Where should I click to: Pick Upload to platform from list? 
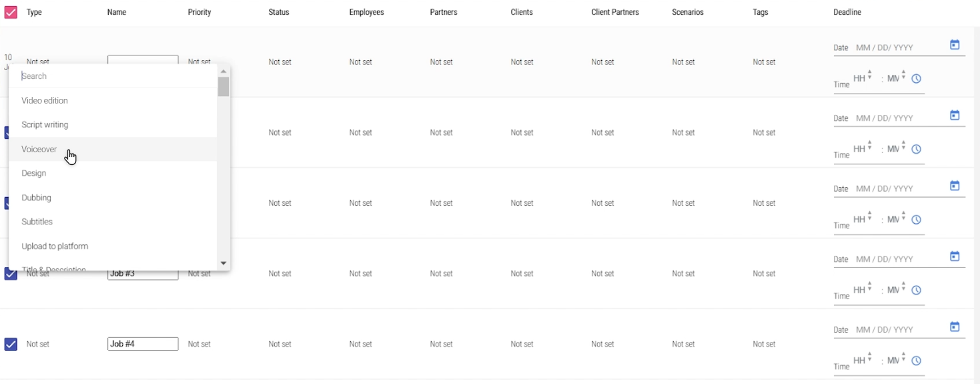(55, 246)
